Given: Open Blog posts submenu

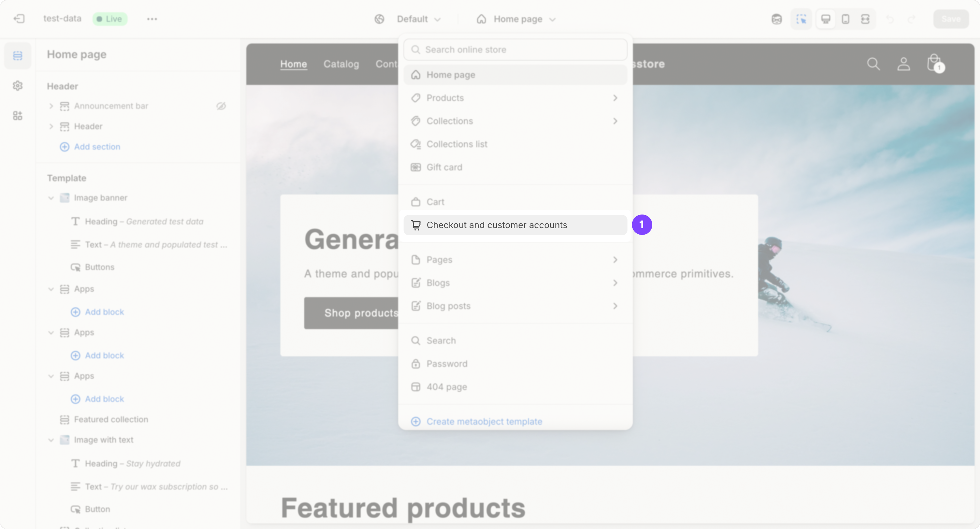Looking at the screenshot, I should pos(515,306).
